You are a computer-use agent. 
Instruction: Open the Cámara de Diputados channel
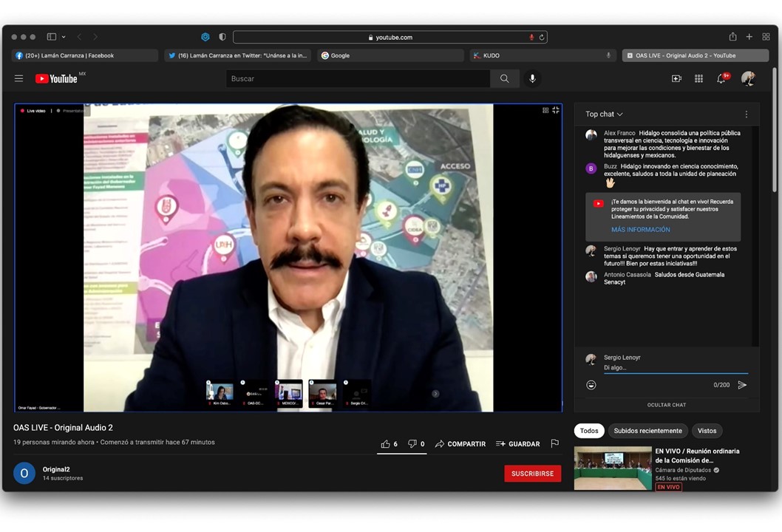(683, 470)
